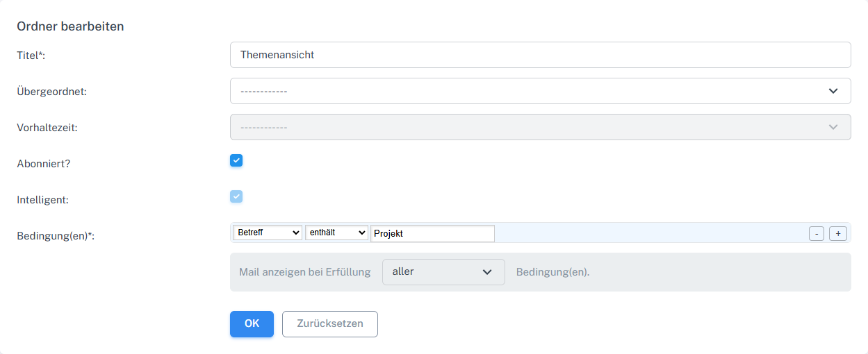
Task: Open the disabled Vorhaltezeit dropdown
Action: [540, 127]
